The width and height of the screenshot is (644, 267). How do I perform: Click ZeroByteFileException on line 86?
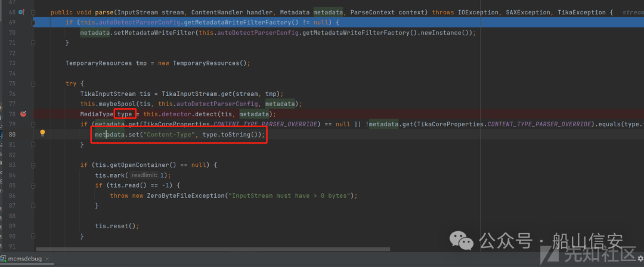[x=185, y=195]
